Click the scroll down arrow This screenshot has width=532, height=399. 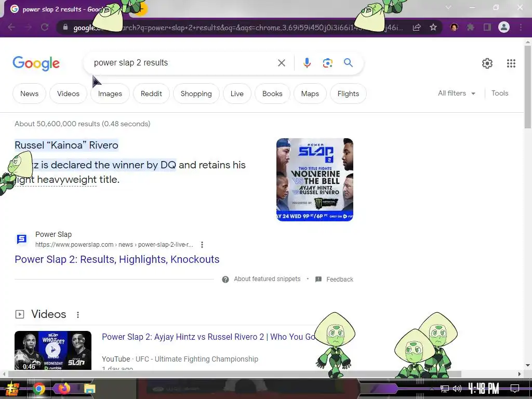pyautogui.click(x=528, y=365)
